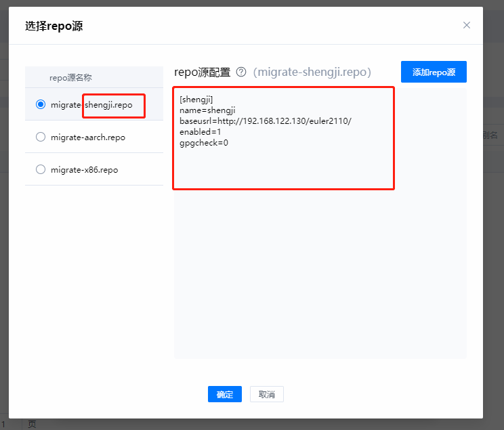Image resolution: width=504 pixels, height=430 pixels.
Task: Click the (migrate-shengji.repo) title text
Action: pyautogui.click(x=312, y=72)
